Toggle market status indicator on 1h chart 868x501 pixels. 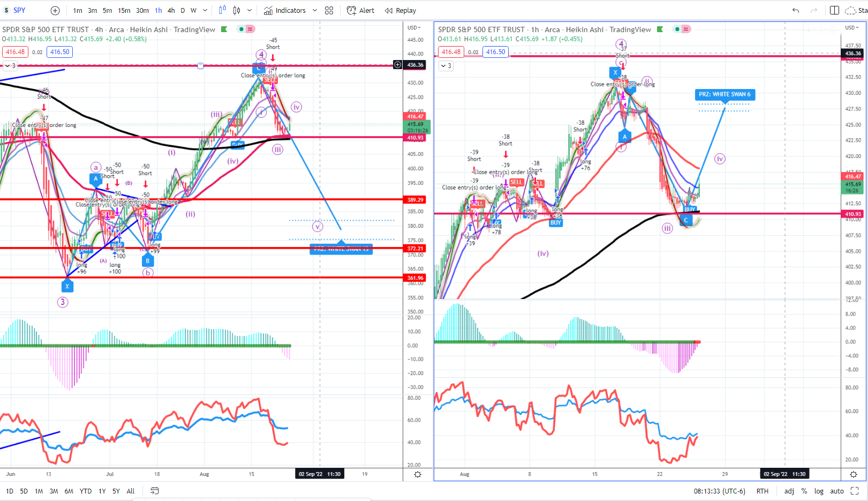tap(678, 29)
